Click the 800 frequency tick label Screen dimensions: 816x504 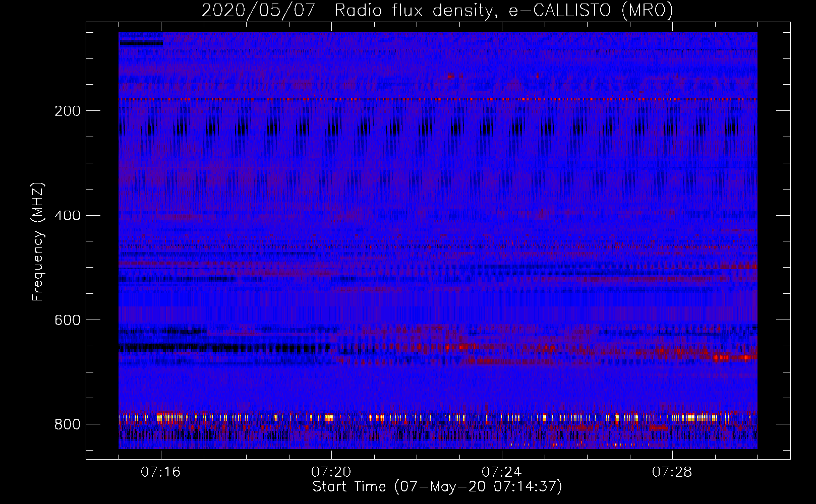click(68, 424)
